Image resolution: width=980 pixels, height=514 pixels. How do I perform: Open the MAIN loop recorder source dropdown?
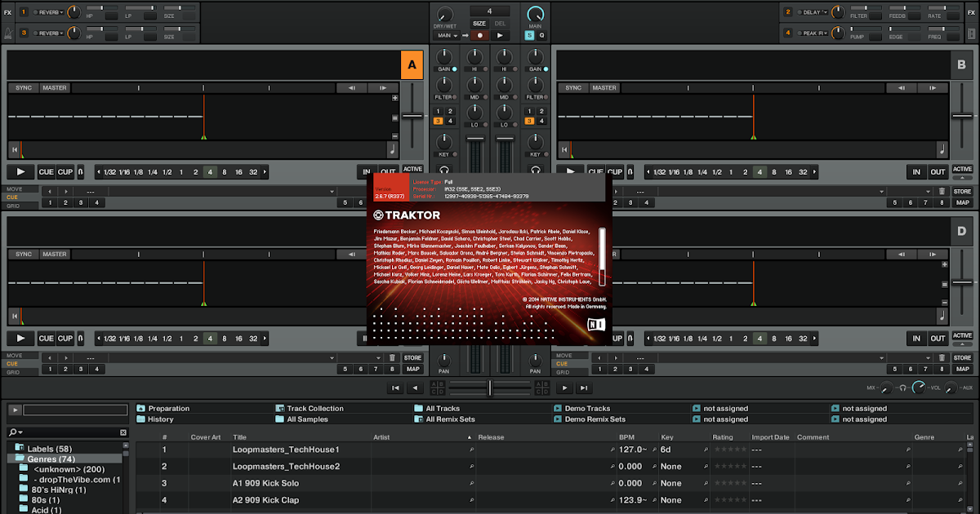(446, 35)
